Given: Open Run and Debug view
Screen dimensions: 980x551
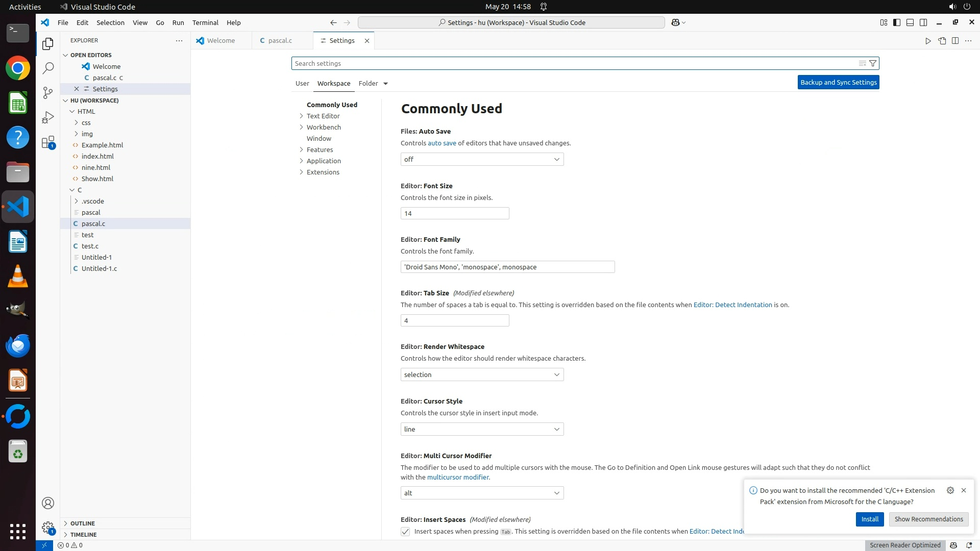Looking at the screenshot, I should pyautogui.click(x=48, y=117).
